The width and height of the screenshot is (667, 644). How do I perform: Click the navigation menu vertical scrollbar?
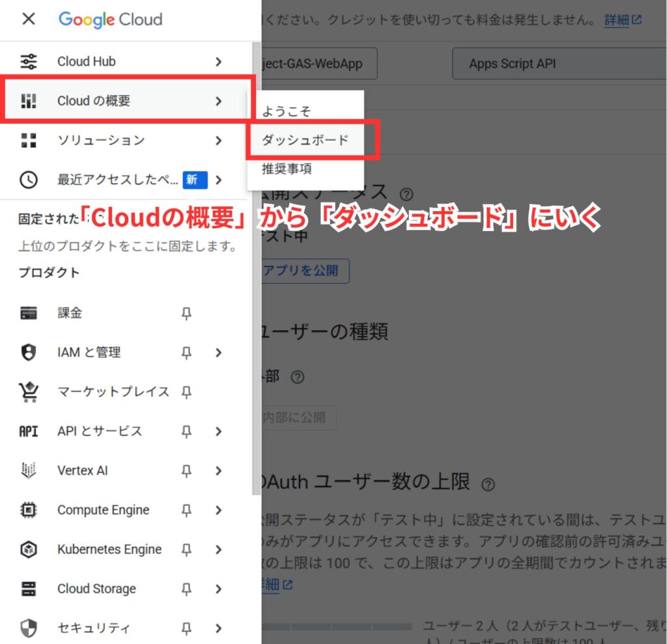257,269
